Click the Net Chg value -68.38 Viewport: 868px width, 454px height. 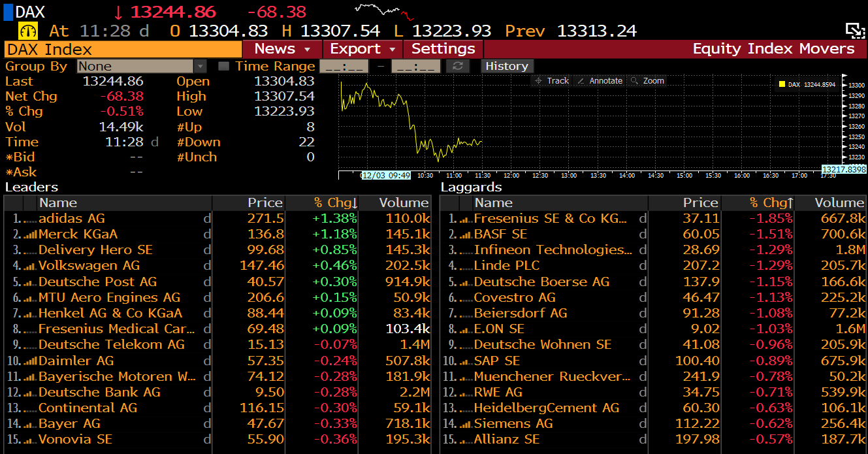click(121, 97)
